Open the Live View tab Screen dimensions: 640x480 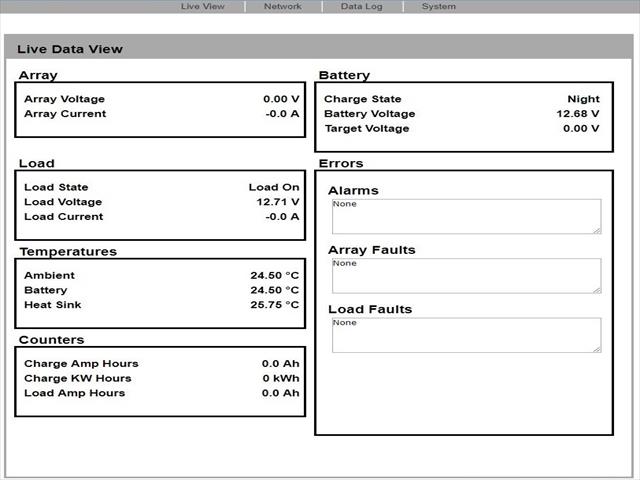(x=202, y=7)
